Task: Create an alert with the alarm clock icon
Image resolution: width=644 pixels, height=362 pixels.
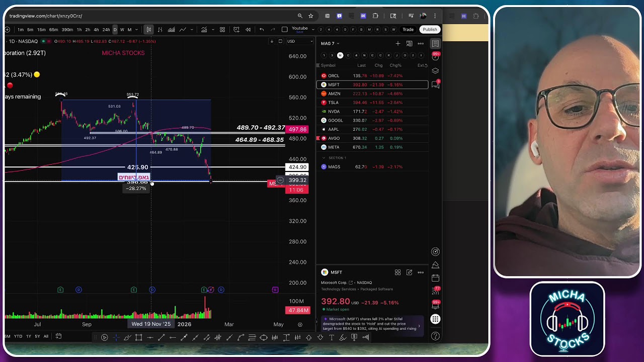Action: click(x=236, y=30)
